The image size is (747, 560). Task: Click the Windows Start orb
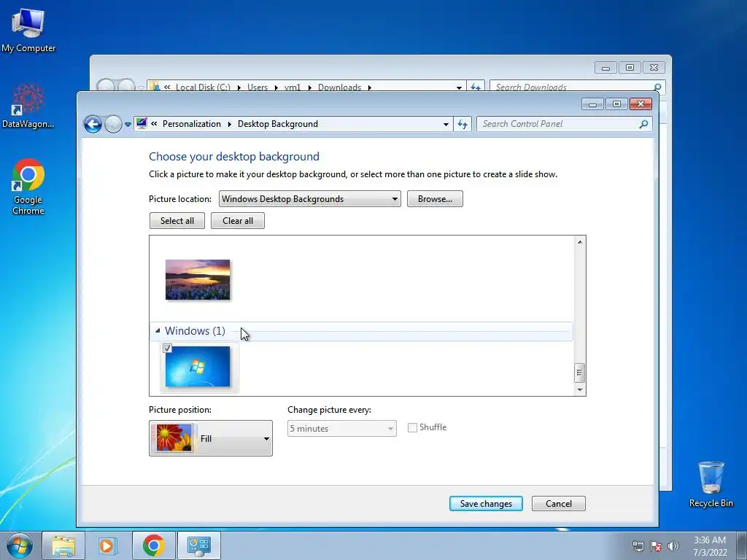pos(19,545)
